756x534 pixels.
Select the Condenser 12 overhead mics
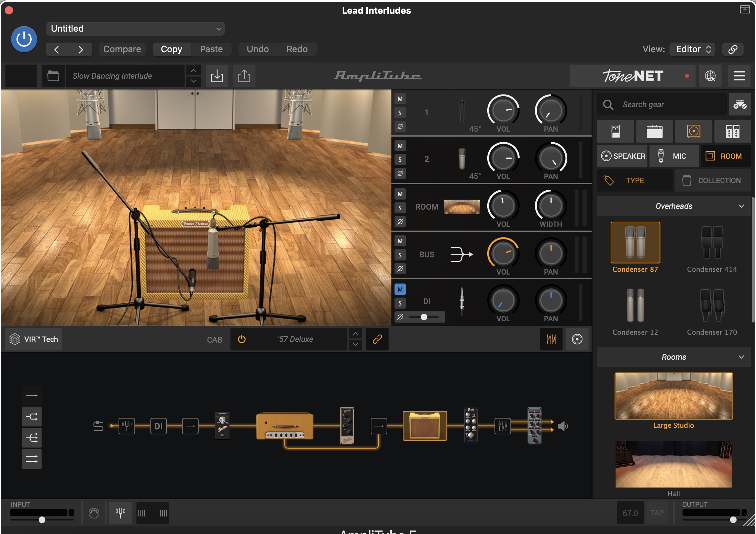click(635, 311)
